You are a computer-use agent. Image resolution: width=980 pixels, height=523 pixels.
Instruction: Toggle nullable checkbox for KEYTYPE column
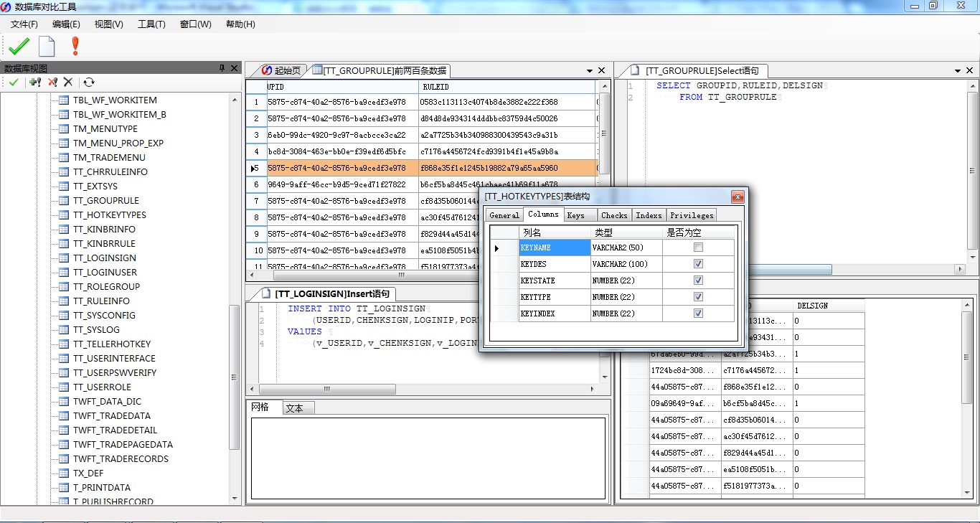pos(698,297)
